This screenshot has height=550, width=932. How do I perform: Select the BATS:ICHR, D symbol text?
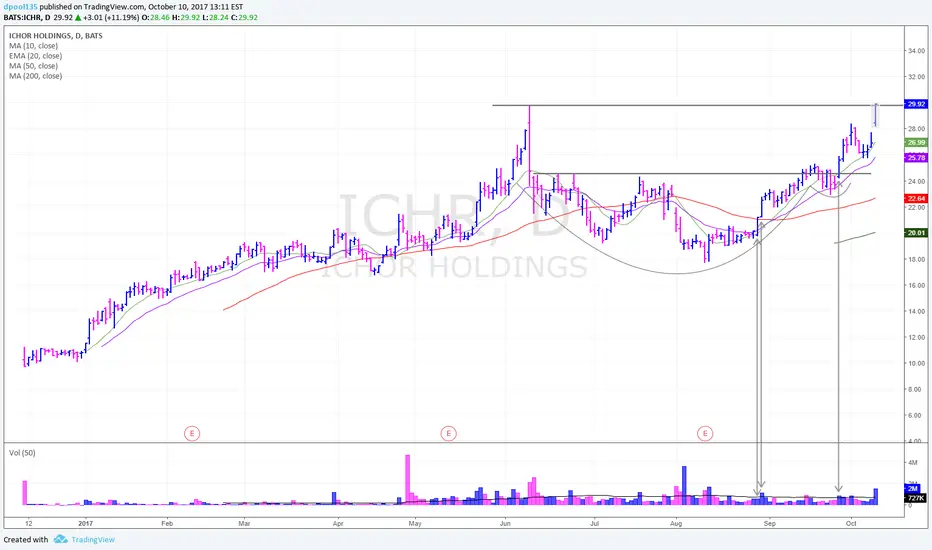(27, 18)
